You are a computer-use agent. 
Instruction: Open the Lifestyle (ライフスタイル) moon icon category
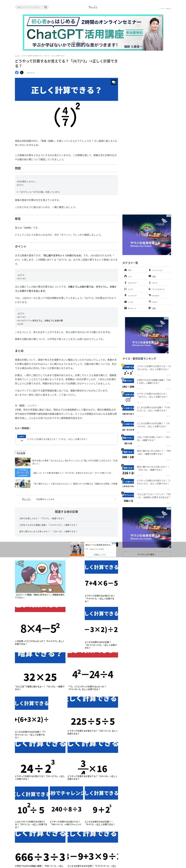point(150,289)
